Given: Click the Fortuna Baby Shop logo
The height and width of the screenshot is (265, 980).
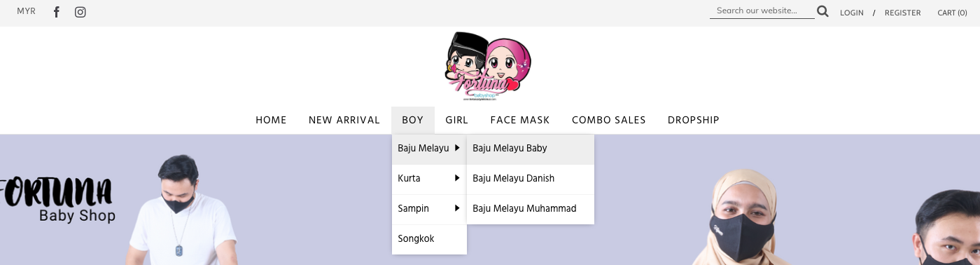Looking at the screenshot, I should [x=489, y=67].
